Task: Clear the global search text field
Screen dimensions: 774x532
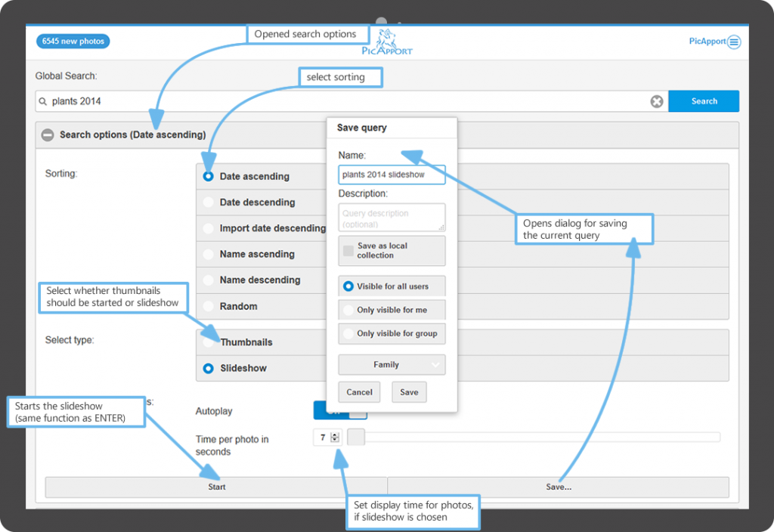Action: pyautogui.click(x=657, y=101)
